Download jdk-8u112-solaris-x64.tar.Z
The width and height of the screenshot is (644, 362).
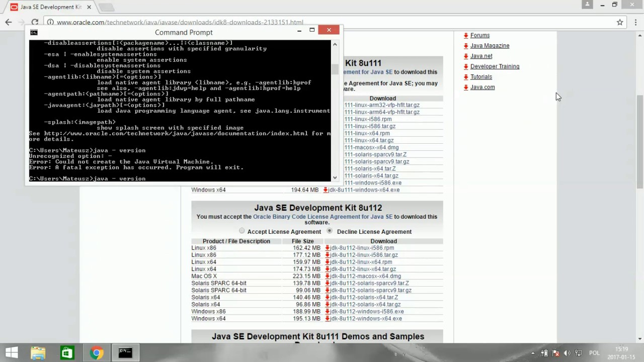pyautogui.click(x=364, y=297)
